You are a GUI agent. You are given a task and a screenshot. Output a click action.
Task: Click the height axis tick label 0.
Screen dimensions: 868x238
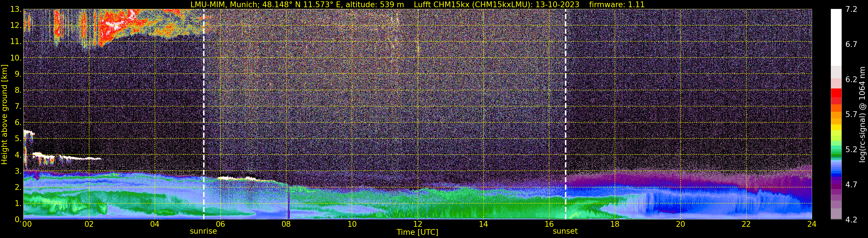[18, 220]
